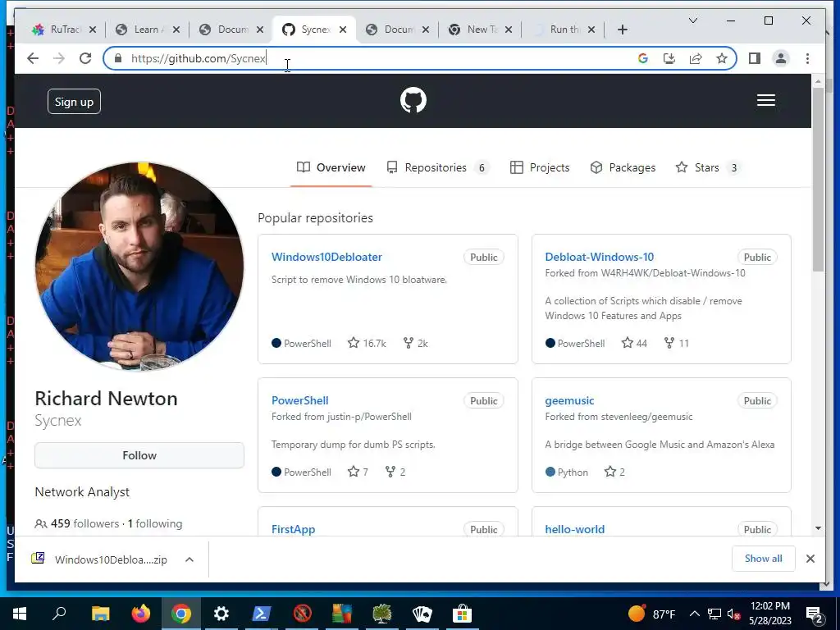
Task: Open taskbar search magnifier
Action: click(59, 614)
